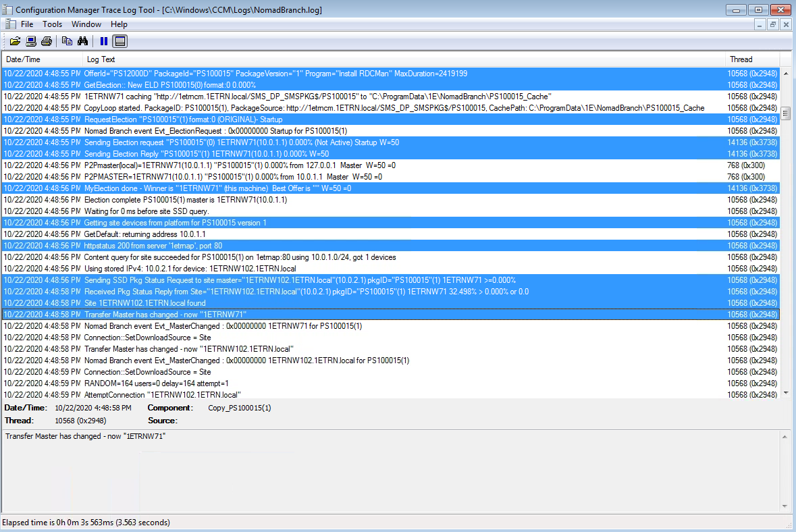
Task: Open the File menu
Action: coord(27,24)
